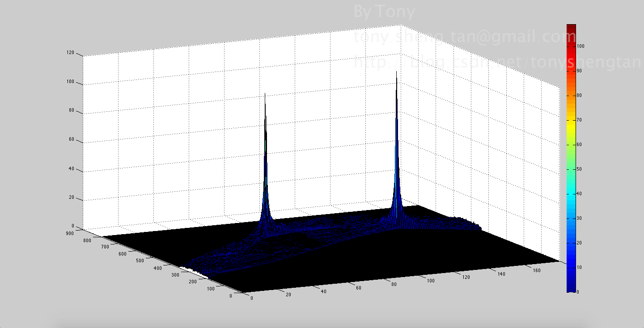
Task: Click the white patch on the surface edge
Action: (x=193, y=272)
